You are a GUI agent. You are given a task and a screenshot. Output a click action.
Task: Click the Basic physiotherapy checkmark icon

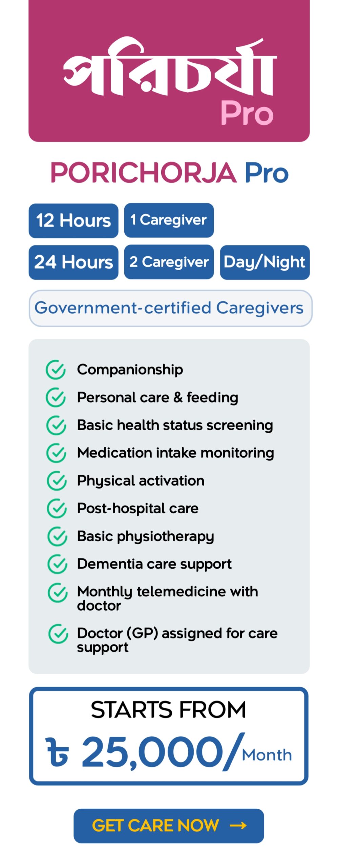57,536
